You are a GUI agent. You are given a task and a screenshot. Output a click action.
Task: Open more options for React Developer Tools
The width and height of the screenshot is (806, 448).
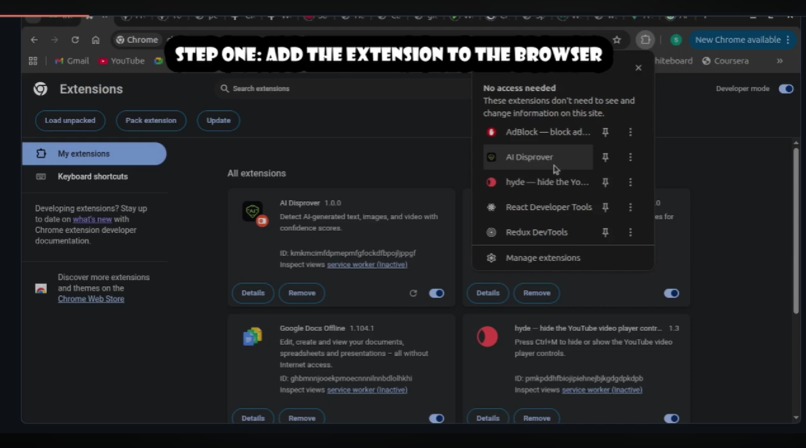tap(631, 207)
